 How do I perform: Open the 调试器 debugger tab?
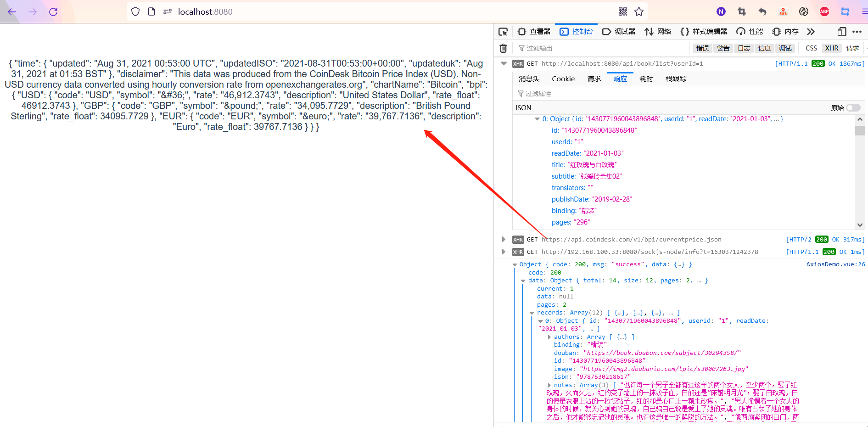[619, 32]
